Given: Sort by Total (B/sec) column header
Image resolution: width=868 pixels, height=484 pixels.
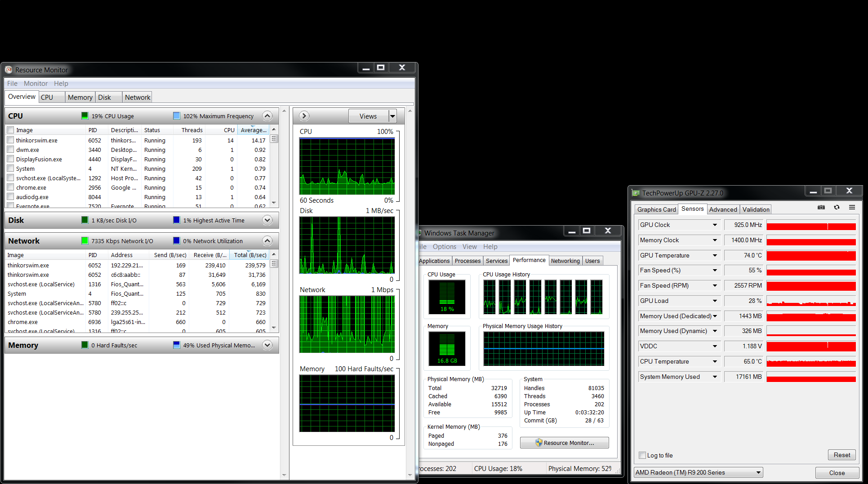Looking at the screenshot, I should 250,255.
